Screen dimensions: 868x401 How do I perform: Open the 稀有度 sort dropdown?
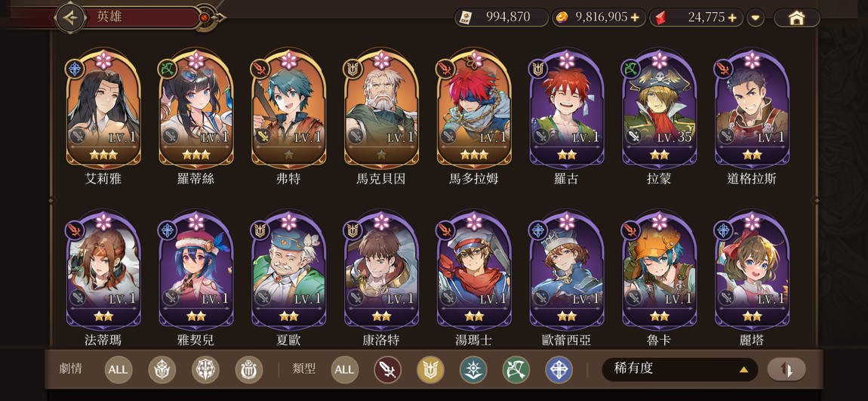click(x=680, y=369)
